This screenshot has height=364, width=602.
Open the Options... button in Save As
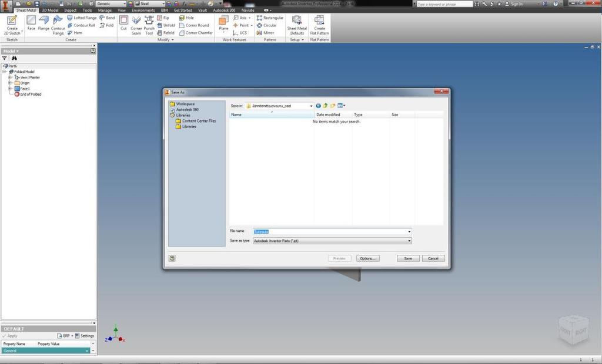tap(368, 258)
